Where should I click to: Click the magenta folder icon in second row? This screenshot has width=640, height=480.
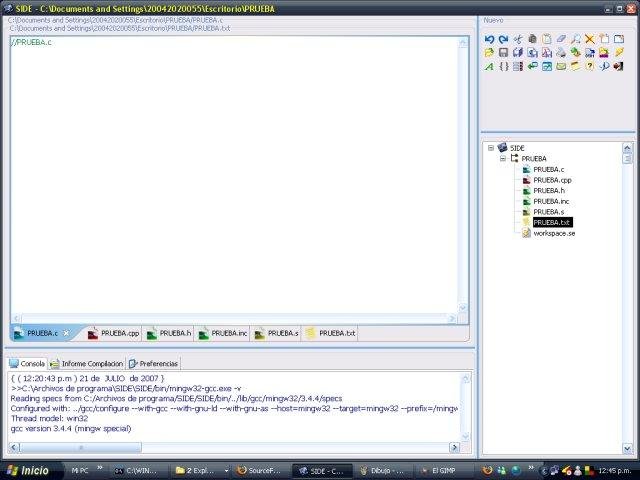click(x=604, y=53)
